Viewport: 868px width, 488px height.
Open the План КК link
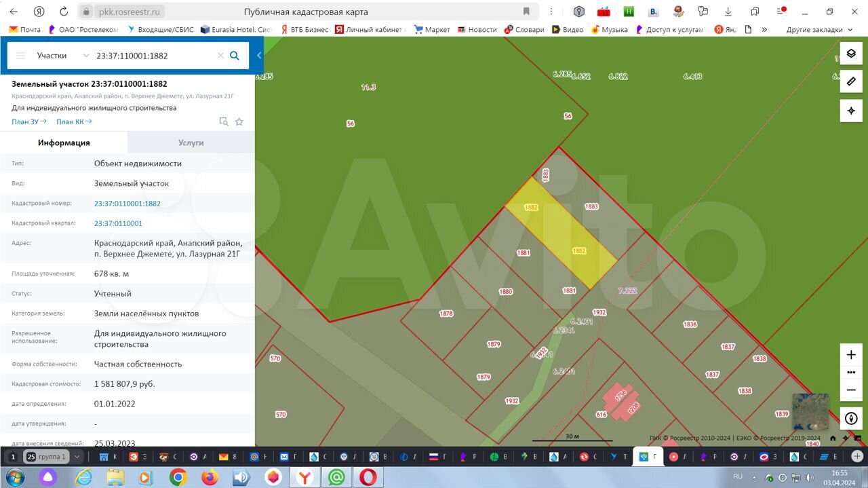tap(74, 121)
